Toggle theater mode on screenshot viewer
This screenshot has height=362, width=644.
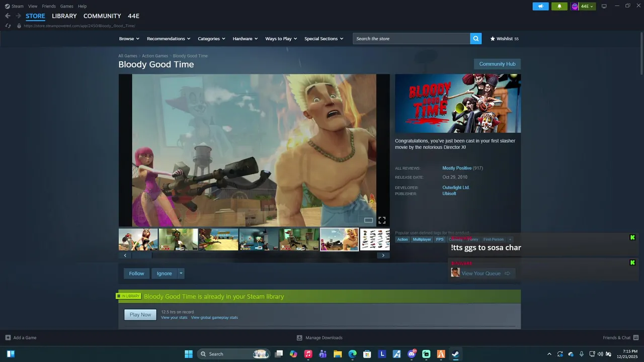[369, 220]
